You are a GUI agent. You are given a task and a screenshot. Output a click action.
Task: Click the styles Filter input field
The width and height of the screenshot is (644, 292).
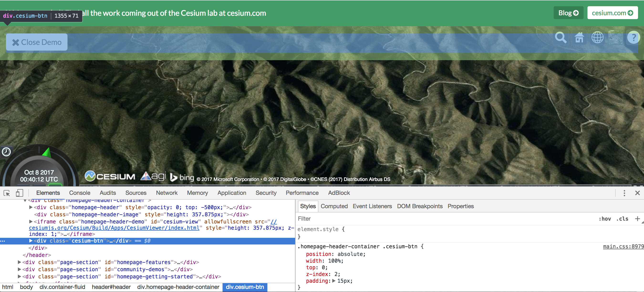pos(445,219)
